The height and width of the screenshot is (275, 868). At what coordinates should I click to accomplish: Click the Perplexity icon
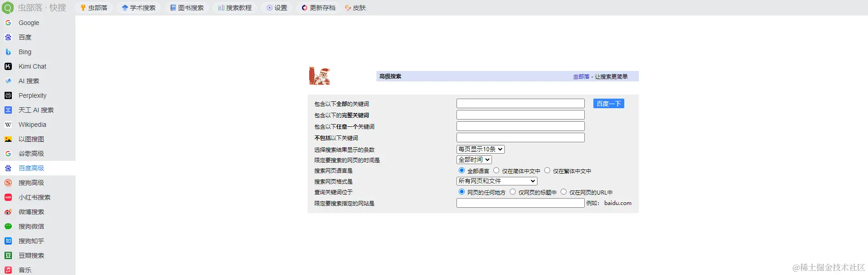pos(8,95)
